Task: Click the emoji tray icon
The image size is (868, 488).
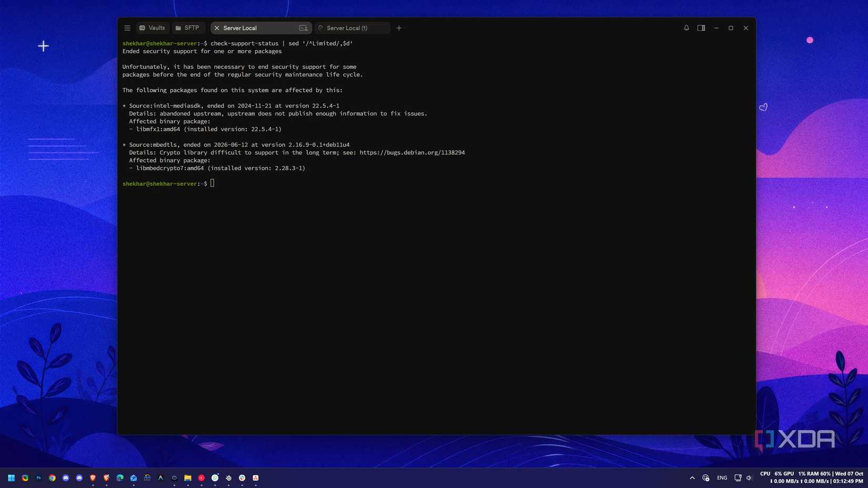Action: [706, 478]
